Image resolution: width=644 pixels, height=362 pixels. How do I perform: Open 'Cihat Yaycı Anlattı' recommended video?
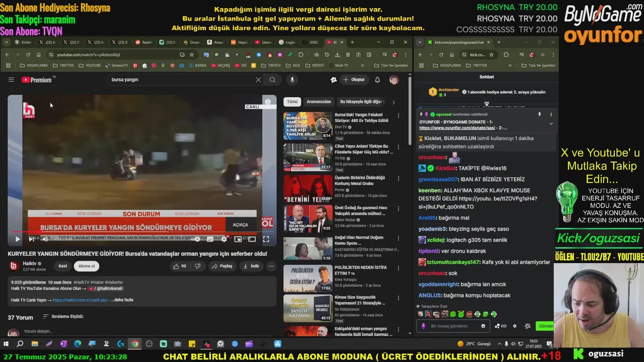coord(307,157)
